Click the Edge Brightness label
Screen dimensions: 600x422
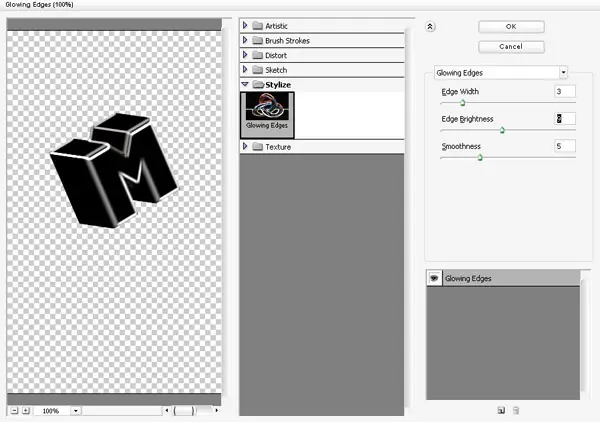[467, 119]
